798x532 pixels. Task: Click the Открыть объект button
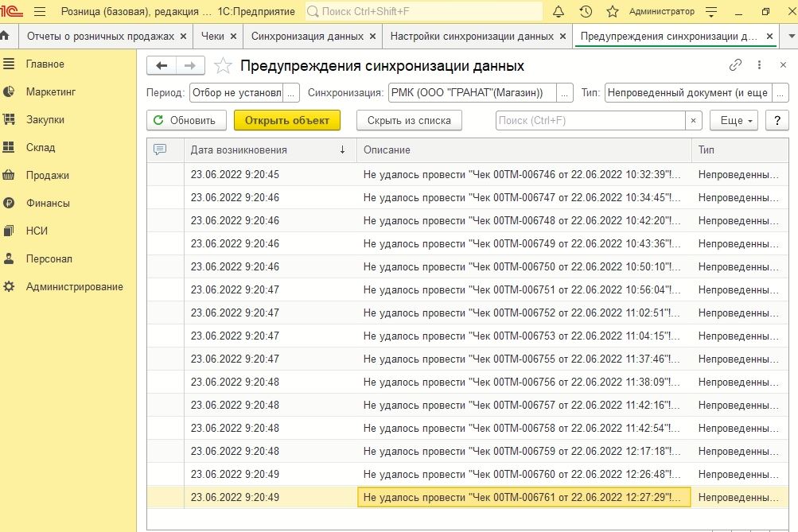tap(287, 121)
